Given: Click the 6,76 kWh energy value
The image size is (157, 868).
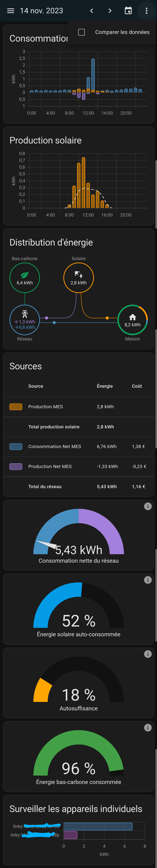Looking at the screenshot, I should tap(107, 446).
